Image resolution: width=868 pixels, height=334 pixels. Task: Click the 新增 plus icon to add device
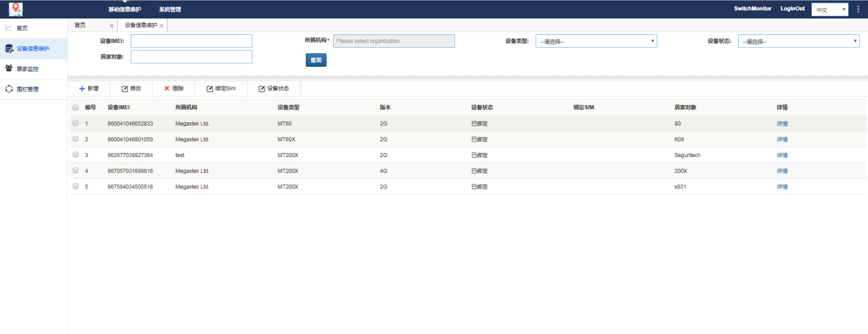click(x=81, y=89)
